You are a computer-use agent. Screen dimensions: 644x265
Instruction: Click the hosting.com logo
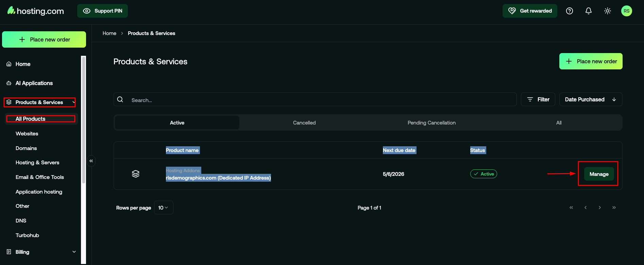click(36, 11)
